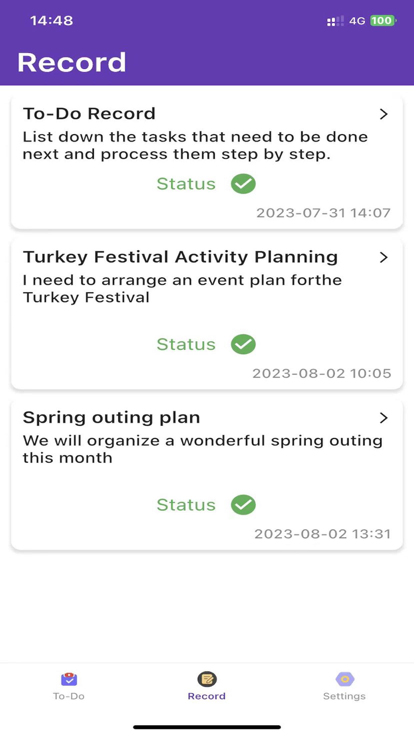Switch to the Settings tab label

344,696
